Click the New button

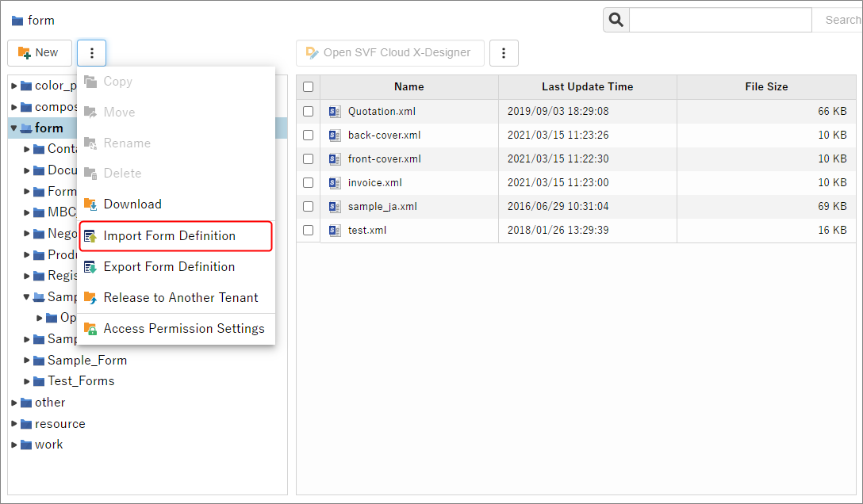pyautogui.click(x=40, y=52)
